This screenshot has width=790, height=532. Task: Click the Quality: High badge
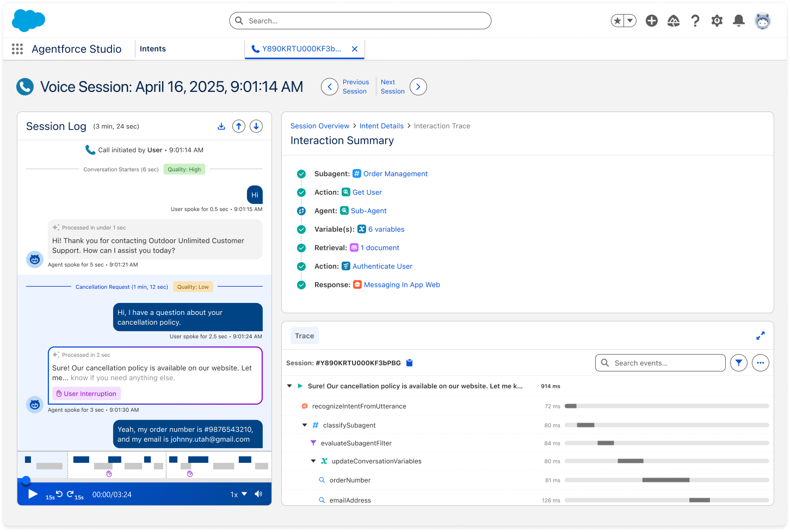coord(184,170)
